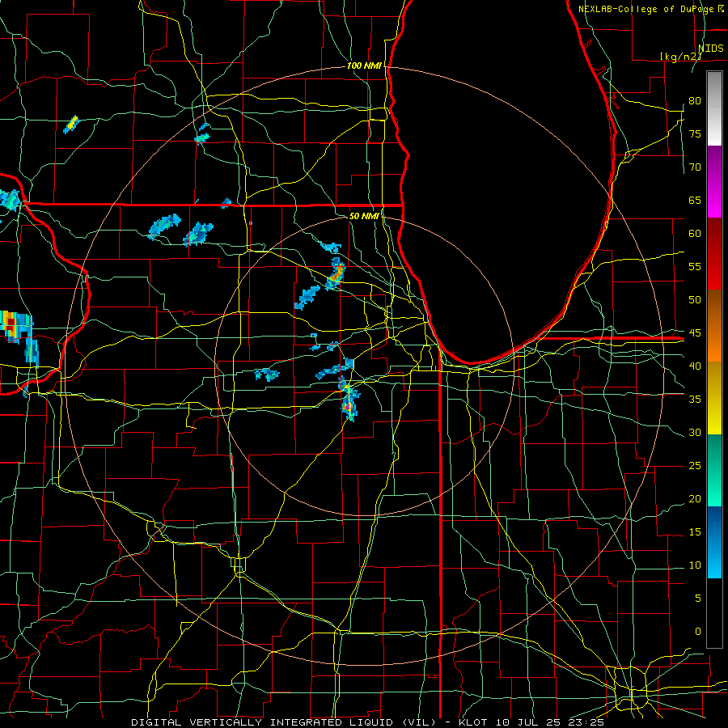This screenshot has height=728, width=728.
Task: Click the 5 value on the color scale
Action: pos(698,598)
